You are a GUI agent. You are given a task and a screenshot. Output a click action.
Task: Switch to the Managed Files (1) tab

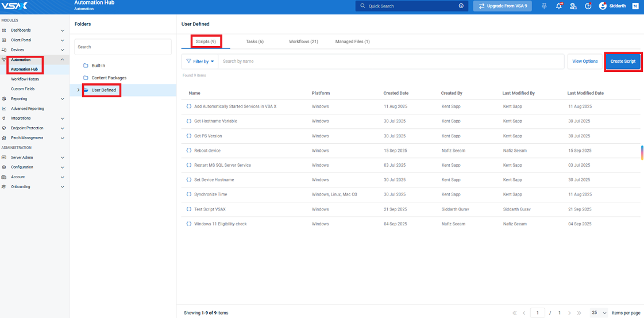click(352, 41)
